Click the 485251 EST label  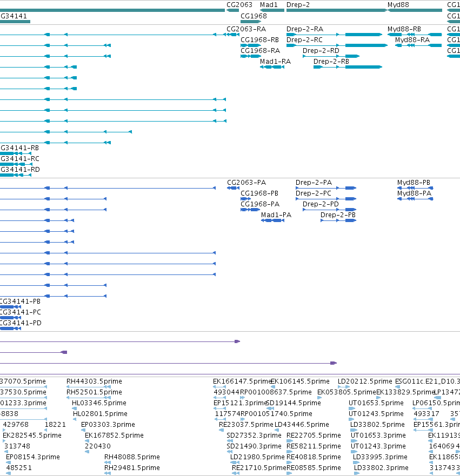point(19,468)
